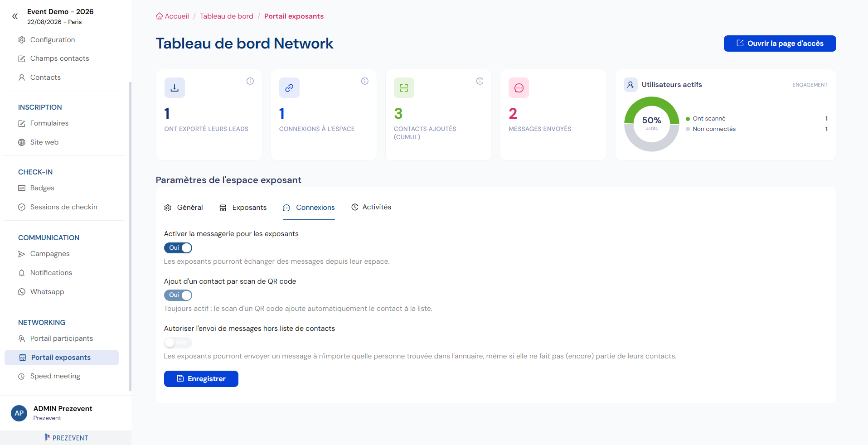Open info tooltip on exported leads card
The height and width of the screenshot is (445, 868).
tap(250, 81)
